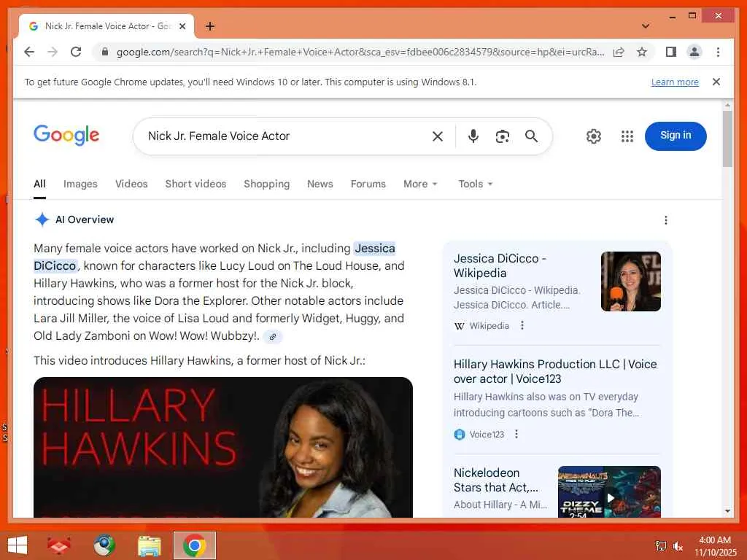Open the taskbar clock and date

(715, 546)
